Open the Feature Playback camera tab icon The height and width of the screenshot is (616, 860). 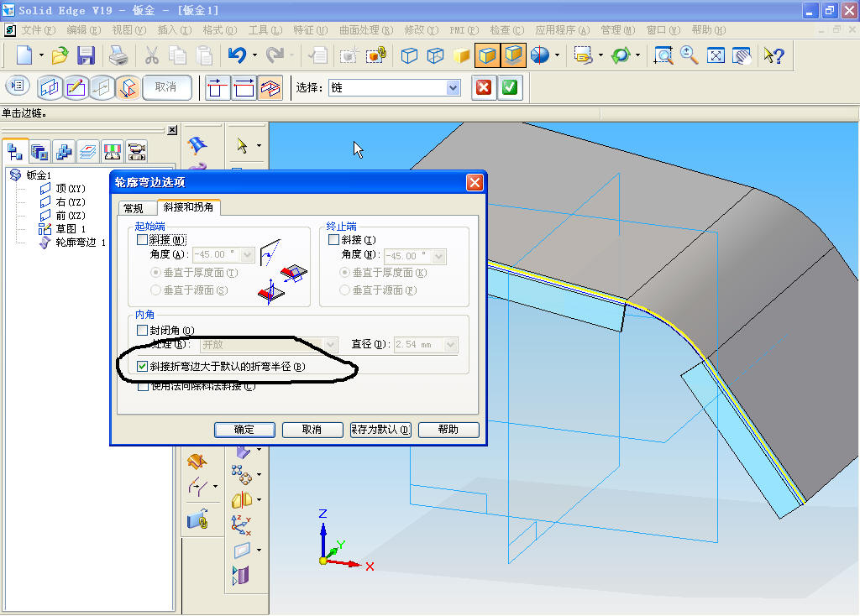click(x=137, y=151)
